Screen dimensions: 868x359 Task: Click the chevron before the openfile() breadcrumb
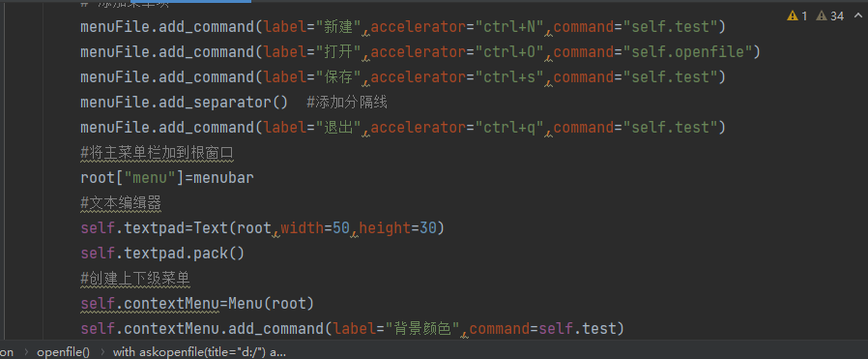[x=25, y=352]
